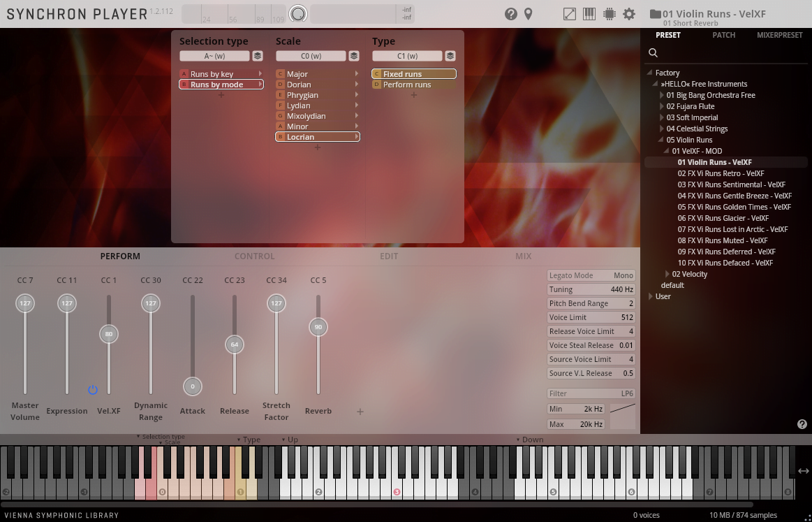Open the PATCH tab
Screen dimensions: 812x522
click(x=723, y=35)
